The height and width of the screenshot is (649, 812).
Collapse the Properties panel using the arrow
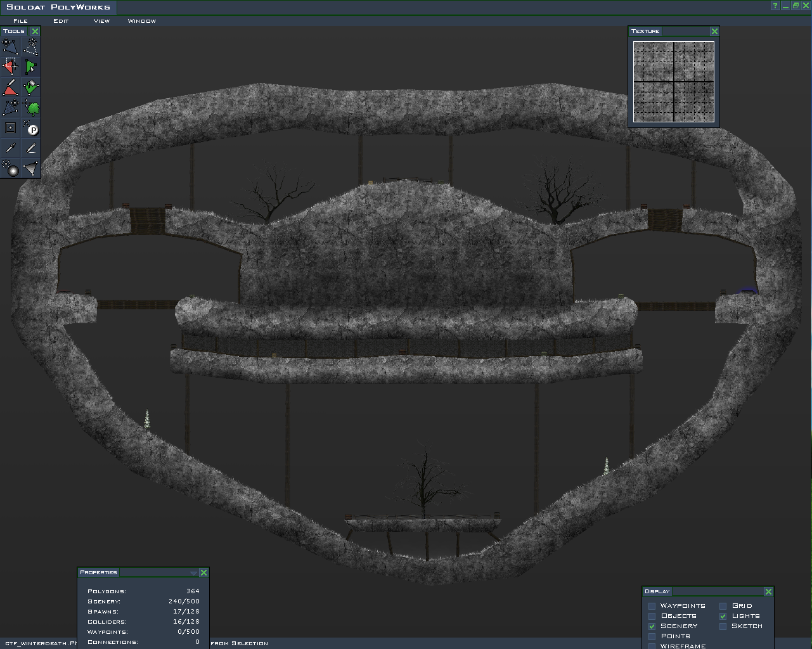193,573
